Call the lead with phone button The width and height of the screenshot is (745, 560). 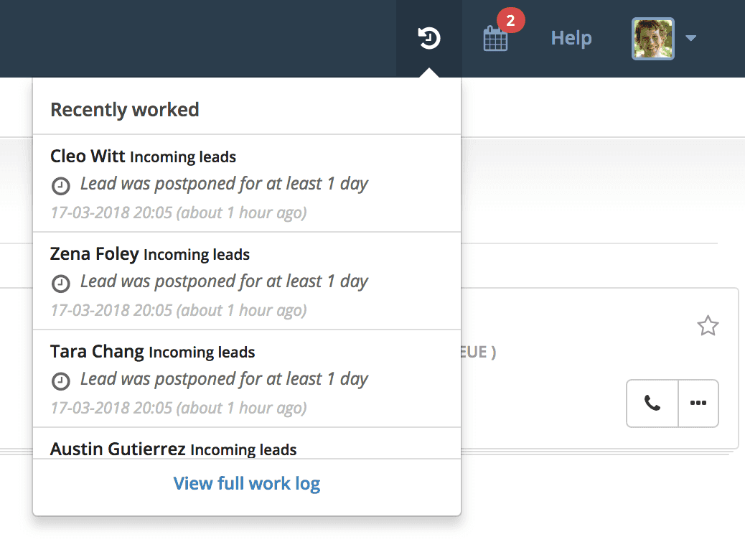(652, 403)
